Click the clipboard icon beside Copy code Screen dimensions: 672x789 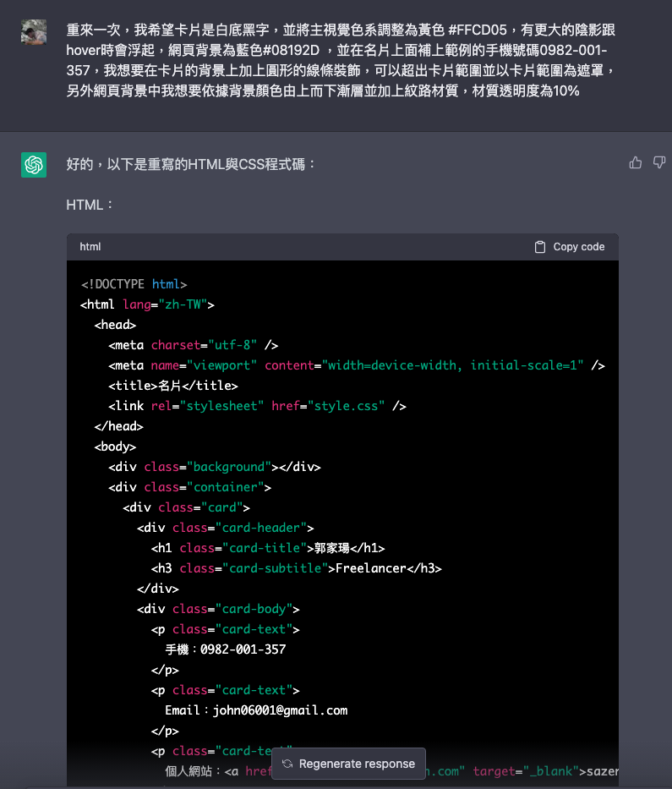pyautogui.click(x=540, y=247)
